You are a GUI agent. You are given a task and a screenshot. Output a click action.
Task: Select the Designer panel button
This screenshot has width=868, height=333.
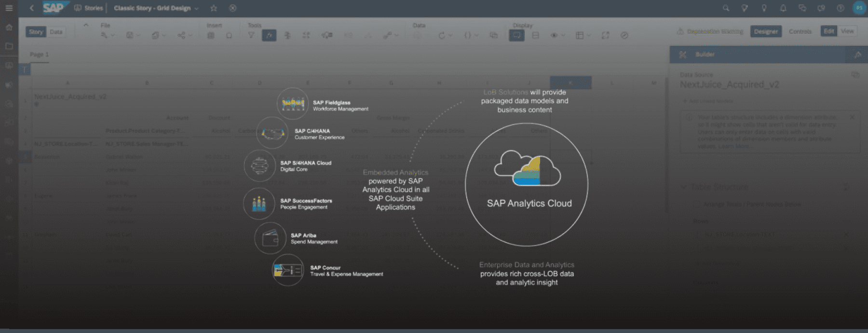tap(766, 31)
